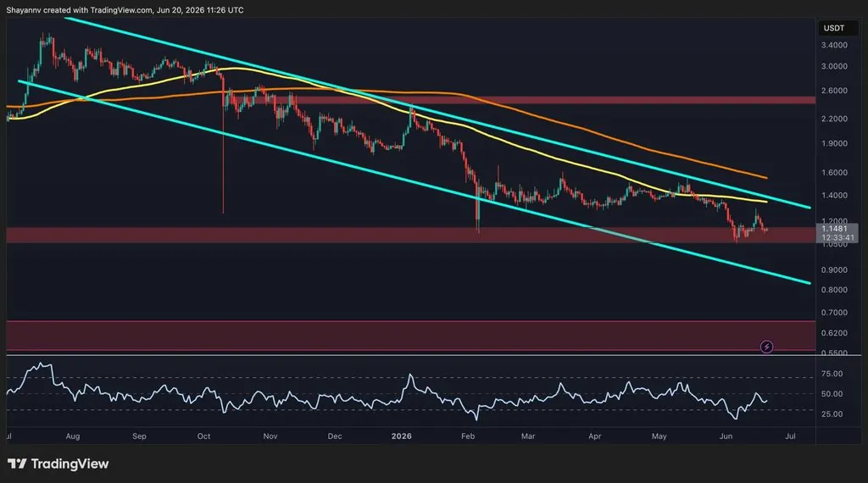Click the Jul label at right of time axis
This screenshot has height=483, width=868.
point(791,436)
